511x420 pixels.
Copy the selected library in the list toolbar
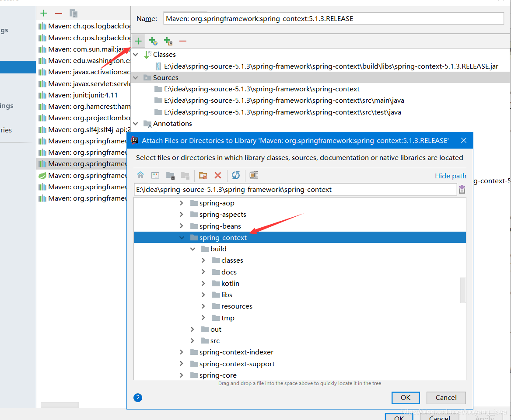[73, 14]
